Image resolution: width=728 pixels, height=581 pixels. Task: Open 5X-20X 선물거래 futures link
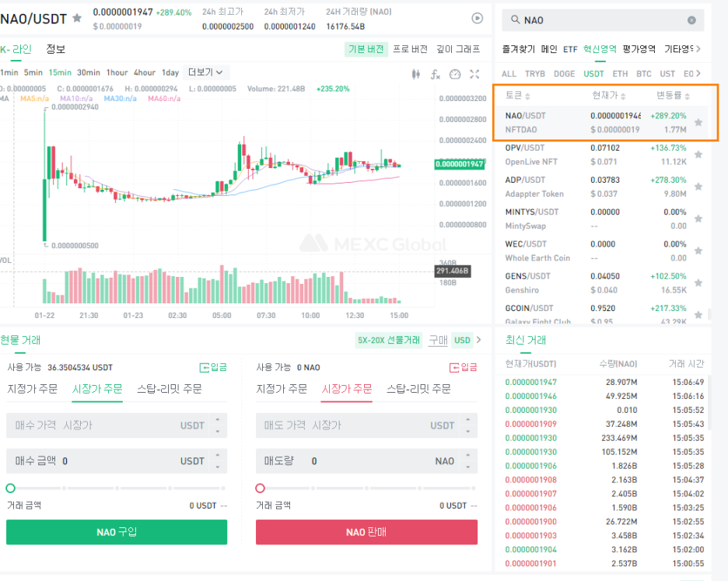[389, 340]
